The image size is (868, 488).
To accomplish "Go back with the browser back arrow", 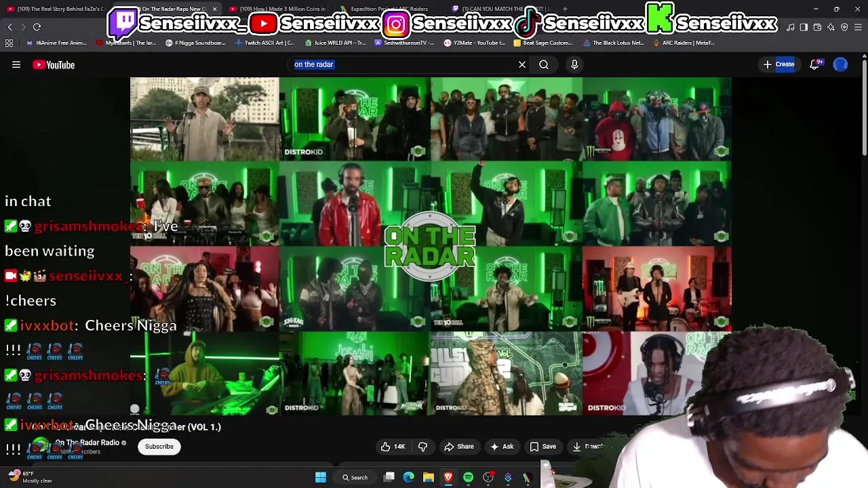I will click(x=9, y=27).
